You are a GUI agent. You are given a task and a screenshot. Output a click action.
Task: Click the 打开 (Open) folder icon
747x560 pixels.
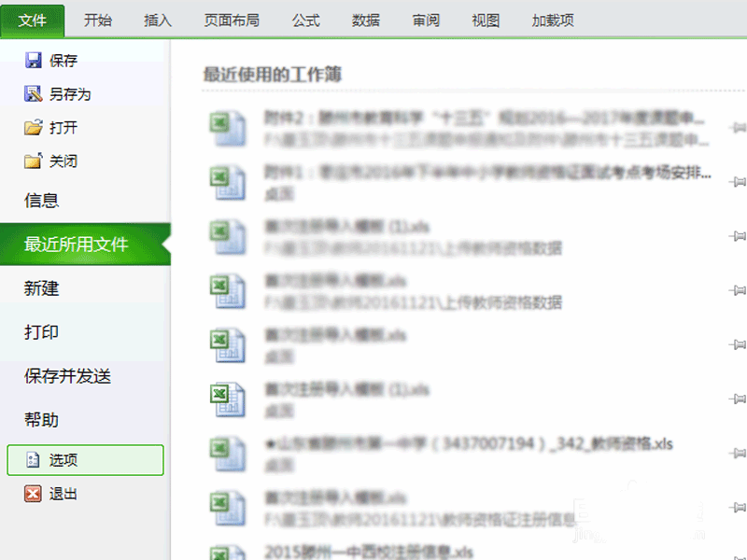pos(34,128)
